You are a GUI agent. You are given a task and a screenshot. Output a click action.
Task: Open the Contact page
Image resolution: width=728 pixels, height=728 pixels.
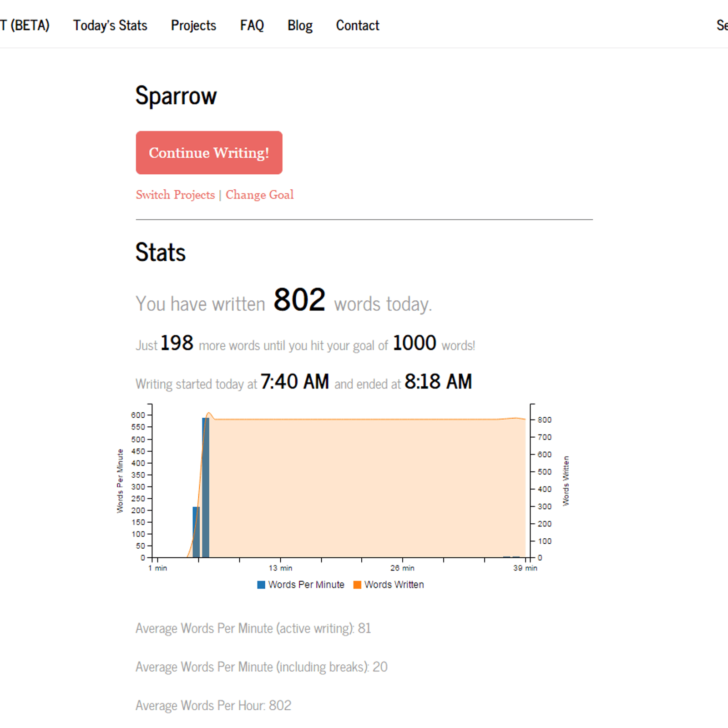pos(358,25)
